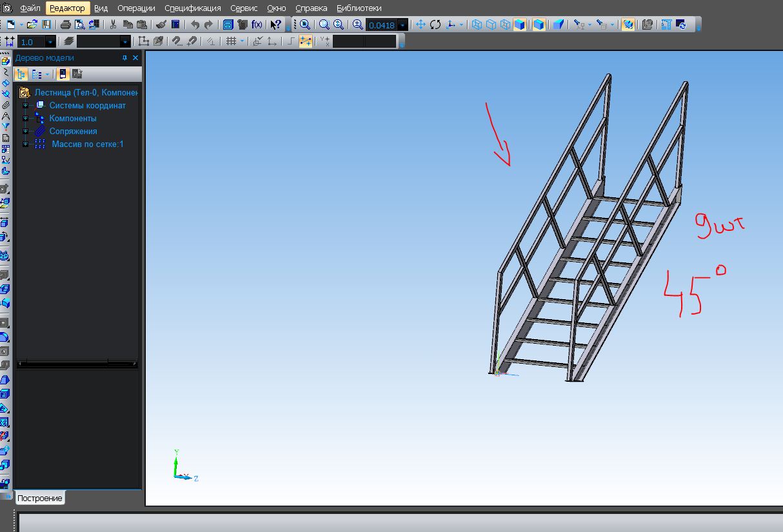Toggle tree structure display button
This screenshot has height=532, width=783.
point(21,74)
